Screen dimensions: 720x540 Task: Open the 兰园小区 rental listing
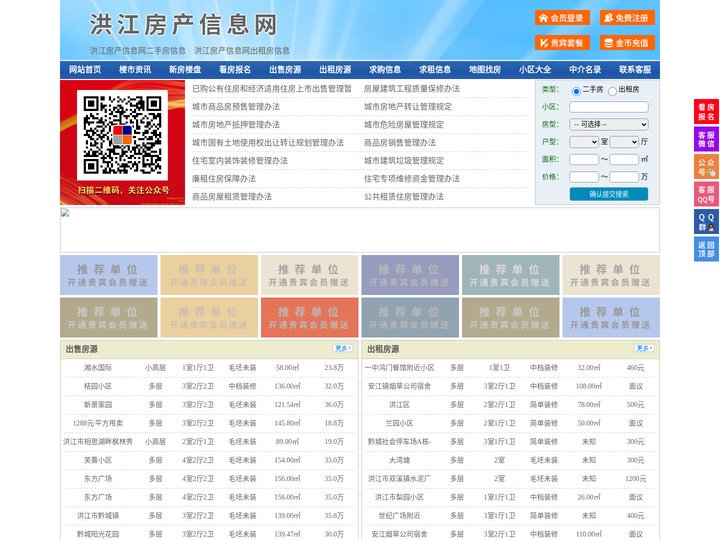pyautogui.click(x=399, y=423)
